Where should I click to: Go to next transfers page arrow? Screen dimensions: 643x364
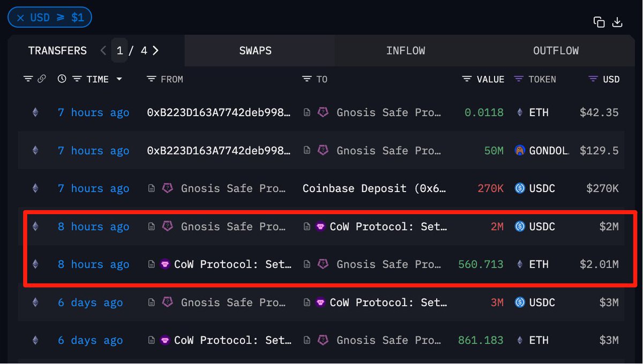coord(156,51)
